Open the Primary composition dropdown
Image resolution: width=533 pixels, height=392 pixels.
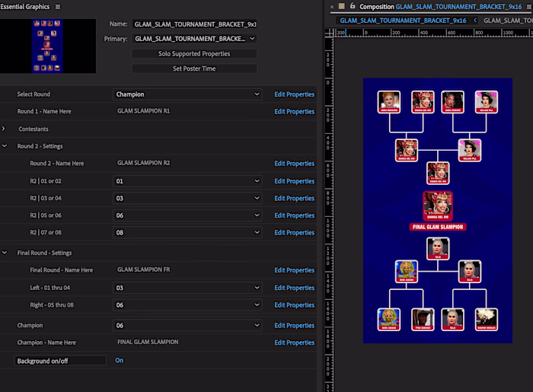194,39
